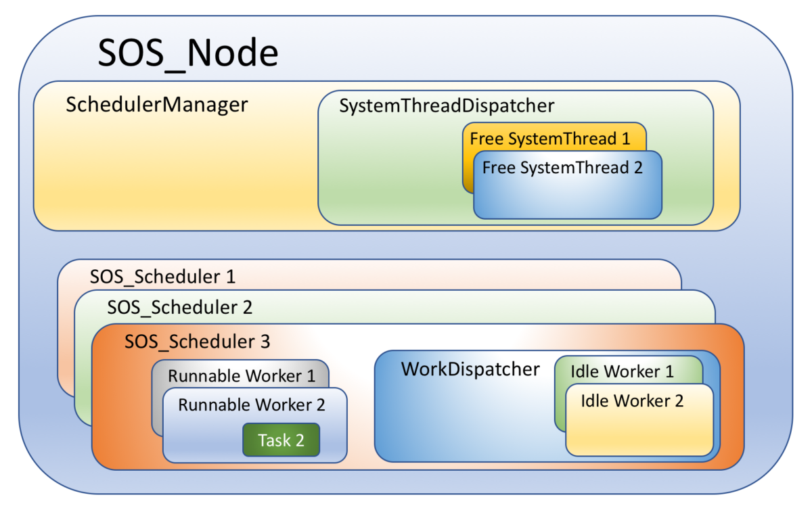The image size is (812, 508).
Task: Select the Free SystemThread 1 box
Action: [549, 139]
